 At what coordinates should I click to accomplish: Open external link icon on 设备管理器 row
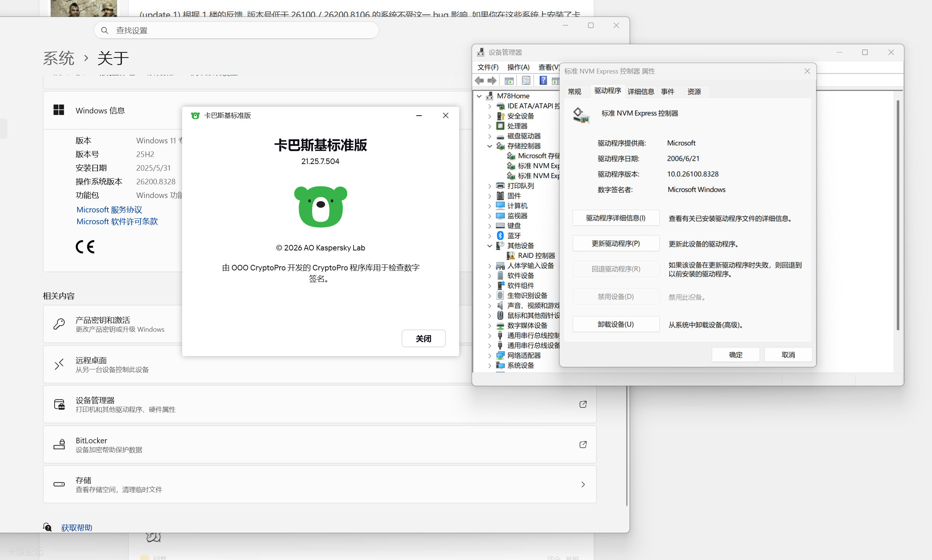pyautogui.click(x=583, y=404)
